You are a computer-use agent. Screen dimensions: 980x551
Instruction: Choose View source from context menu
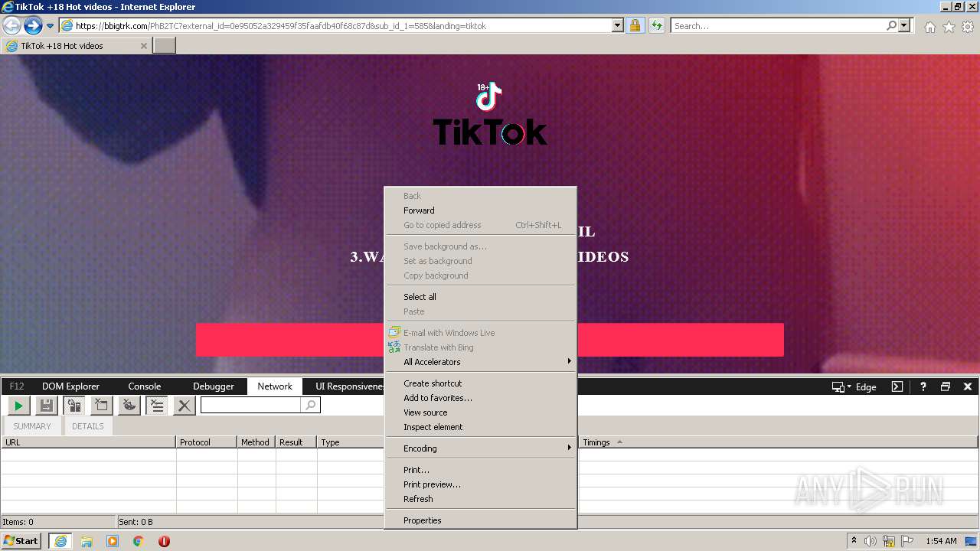point(481,412)
